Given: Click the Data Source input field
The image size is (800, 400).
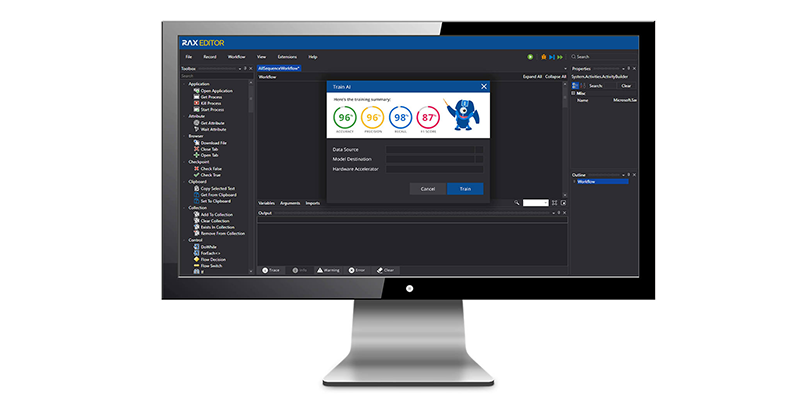Looking at the screenshot, I should tap(430, 149).
